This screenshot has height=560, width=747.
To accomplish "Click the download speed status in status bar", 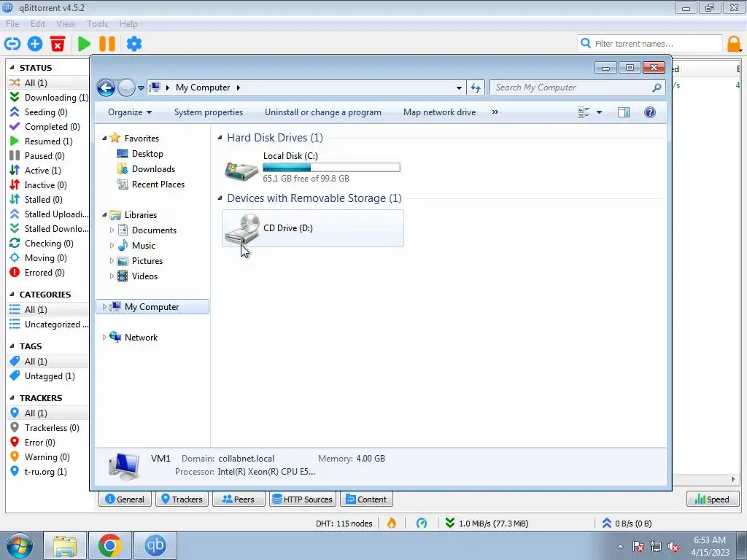I will pyautogui.click(x=487, y=524).
